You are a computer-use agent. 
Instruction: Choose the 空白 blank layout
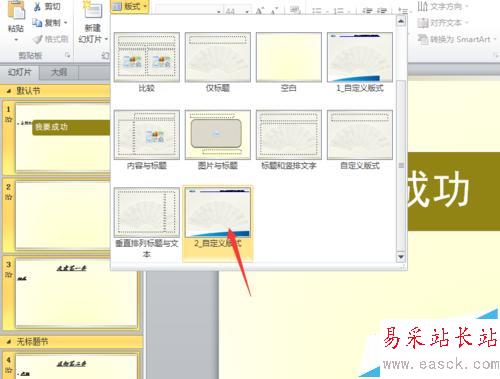tap(289, 62)
